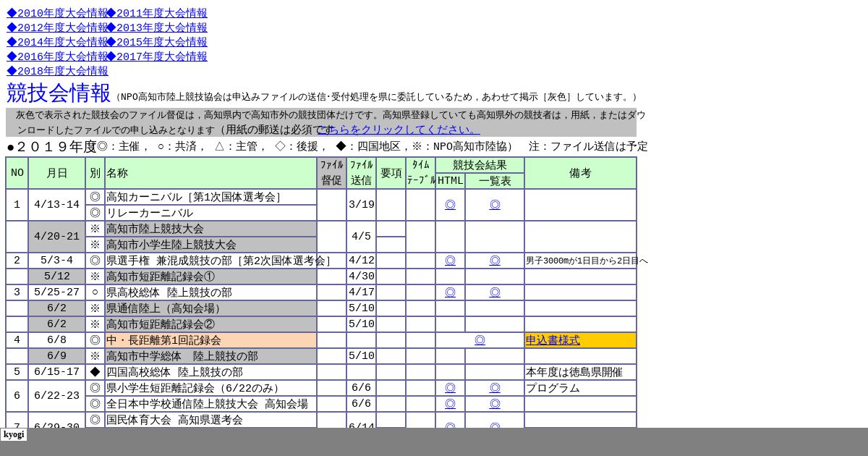Click the こちらをクリックしてください link
This screenshot has width=868, height=456.
pos(399,130)
